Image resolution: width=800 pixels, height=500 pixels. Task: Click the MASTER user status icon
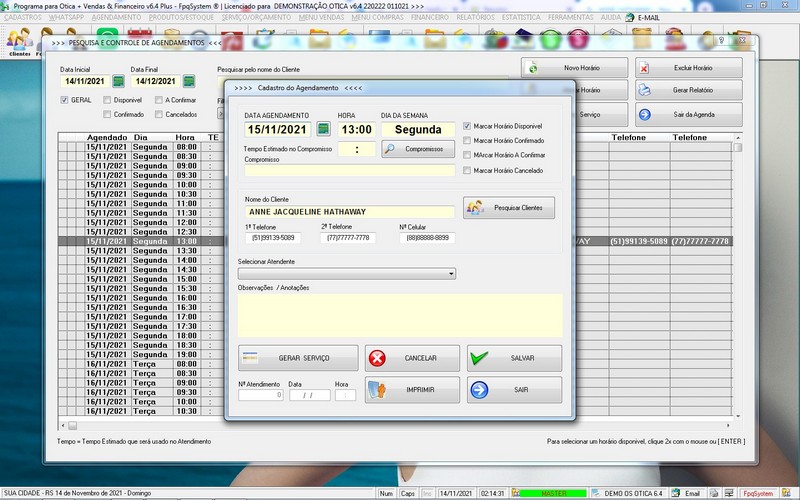pos(515,493)
